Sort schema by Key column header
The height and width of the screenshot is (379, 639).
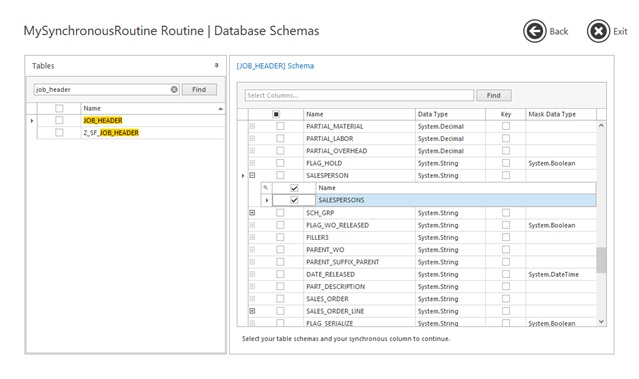(x=505, y=114)
